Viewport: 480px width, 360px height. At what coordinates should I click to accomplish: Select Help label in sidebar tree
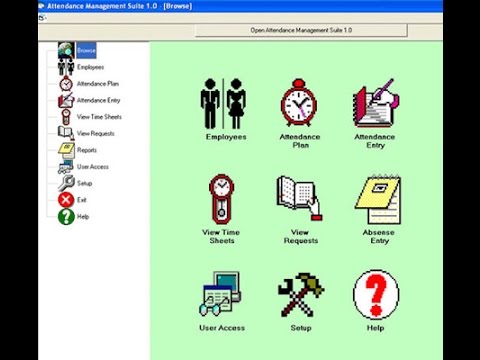83,217
